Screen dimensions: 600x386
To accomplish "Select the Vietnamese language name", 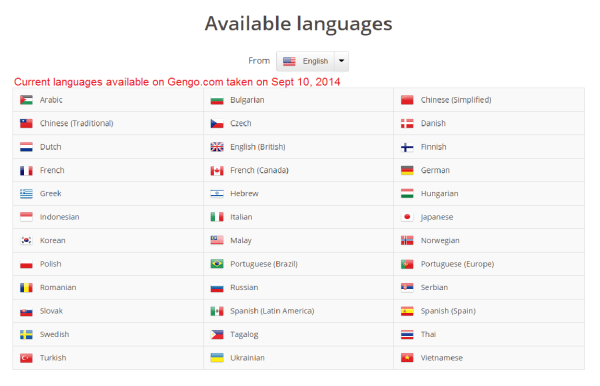I will 442,358.
